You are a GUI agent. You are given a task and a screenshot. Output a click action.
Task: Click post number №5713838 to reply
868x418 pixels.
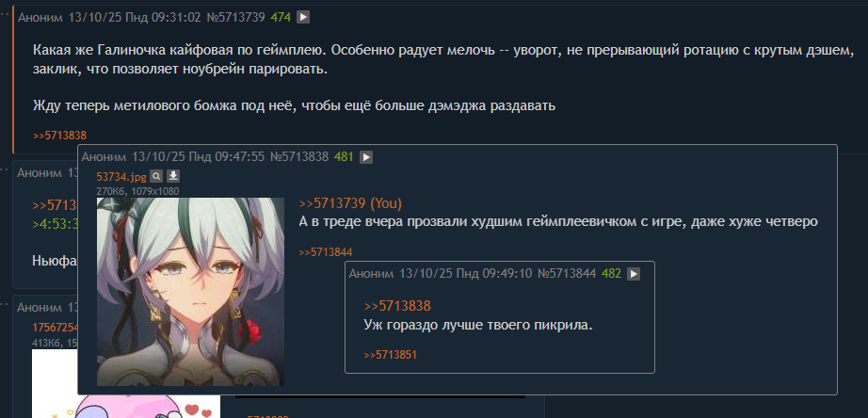[299, 157]
